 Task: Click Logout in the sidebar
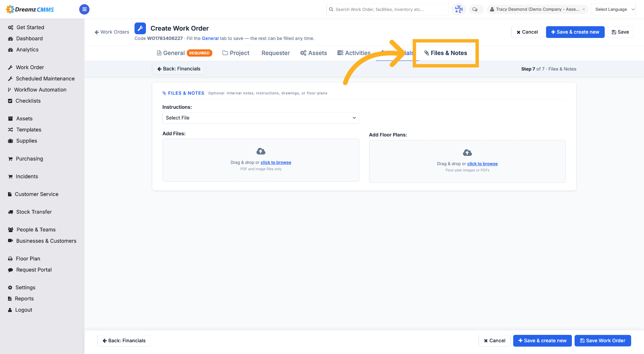23,310
